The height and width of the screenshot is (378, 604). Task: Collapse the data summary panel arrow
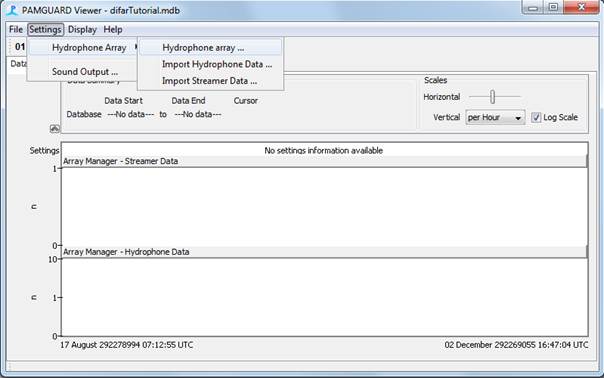(x=55, y=129)
